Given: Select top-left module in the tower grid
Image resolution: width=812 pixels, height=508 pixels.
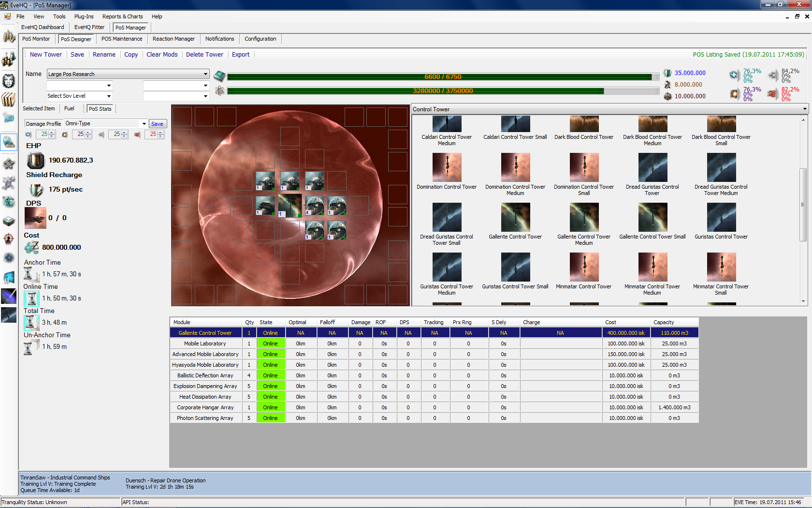Looking at the screenshot, I should (x=265, y=180).
